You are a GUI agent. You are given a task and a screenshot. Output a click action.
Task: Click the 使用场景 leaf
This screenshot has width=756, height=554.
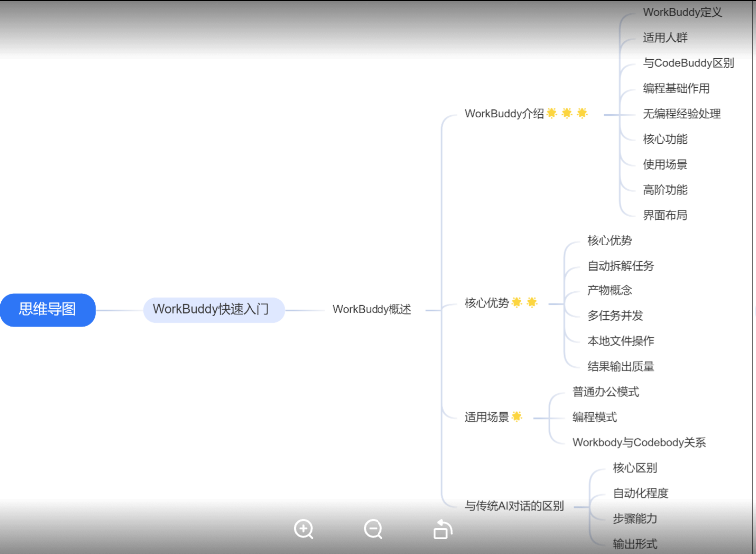(x=665, y=165)
